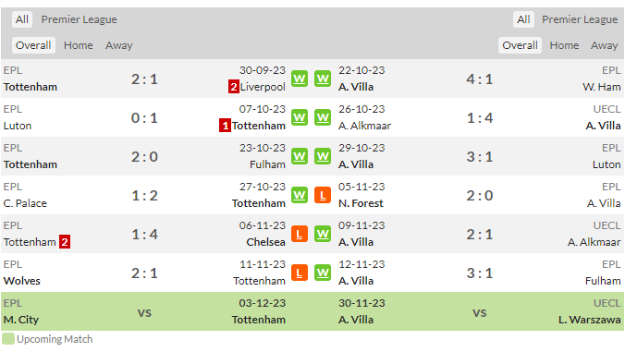Click the 4 : 1 score for A. Villa vs W. Ham

coord(480,79)
